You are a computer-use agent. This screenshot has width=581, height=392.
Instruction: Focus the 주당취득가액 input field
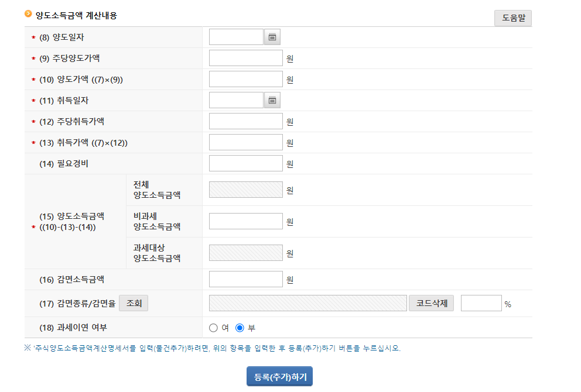(x=245, y=121)
